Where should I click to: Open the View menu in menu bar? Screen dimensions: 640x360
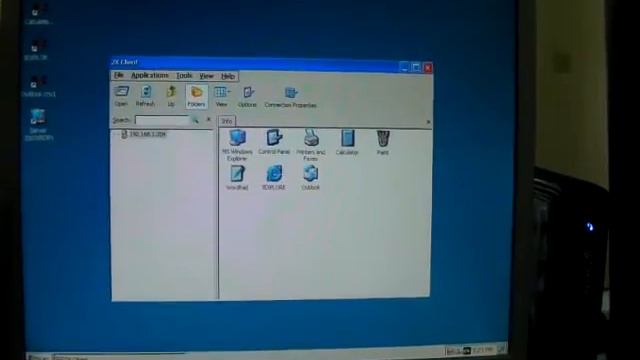206,76
